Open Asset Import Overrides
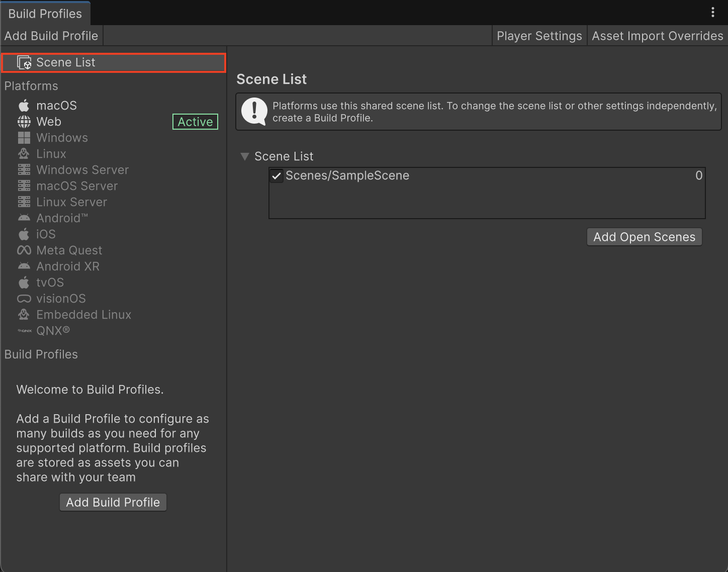This screenshot has width=728, height=572. (x=657, y=36)
